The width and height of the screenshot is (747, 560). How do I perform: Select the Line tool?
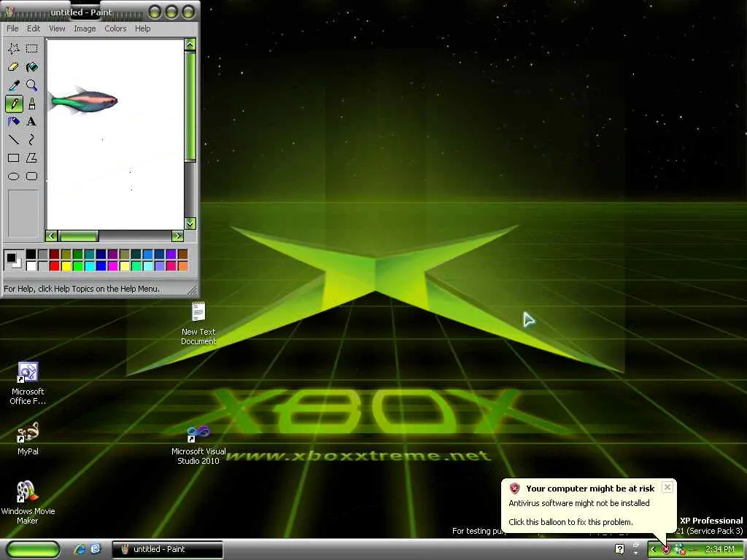click(13, 139)
